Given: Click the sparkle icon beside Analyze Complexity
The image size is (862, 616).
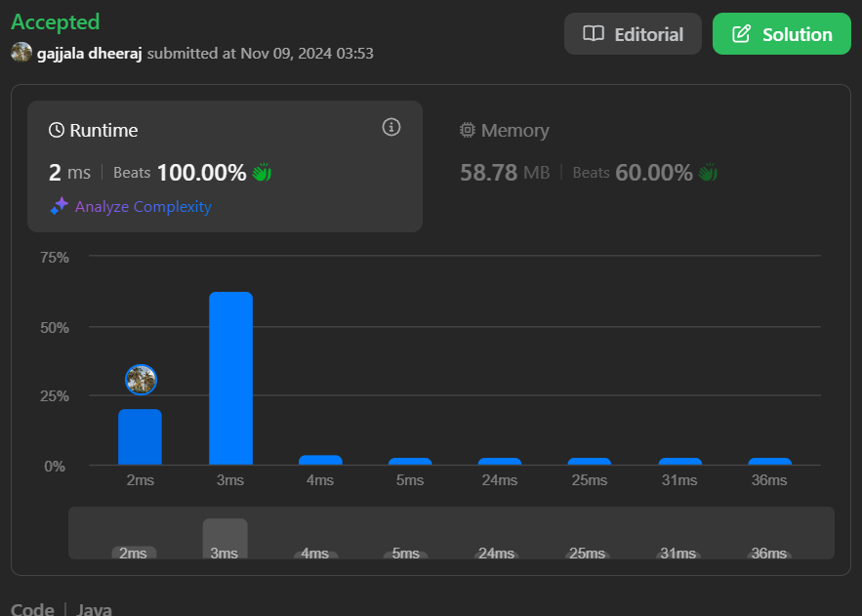Looking at the screenshot, I should (60, 206).
